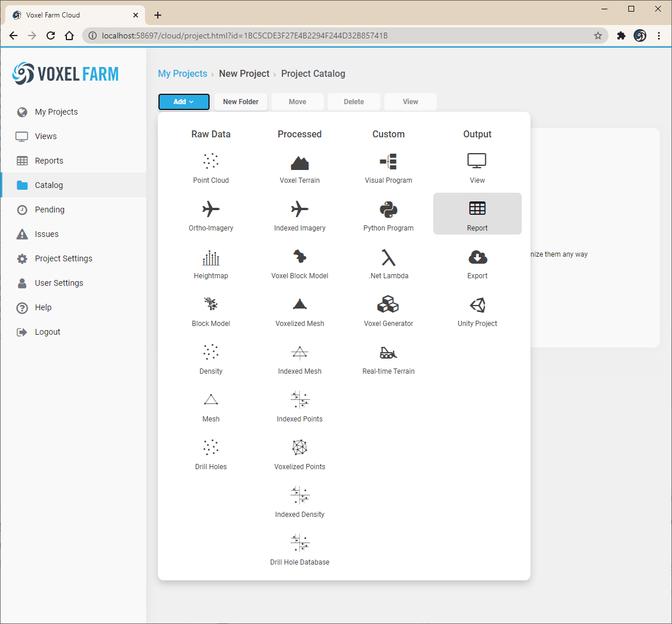Reload the page in the browser
Screen dimensions: 672x624
(51, 36)
